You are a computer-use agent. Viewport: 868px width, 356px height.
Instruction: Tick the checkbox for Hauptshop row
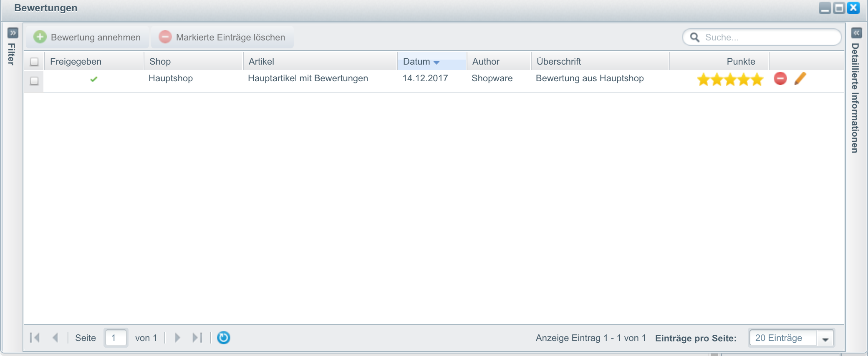[x=34, y=80]
